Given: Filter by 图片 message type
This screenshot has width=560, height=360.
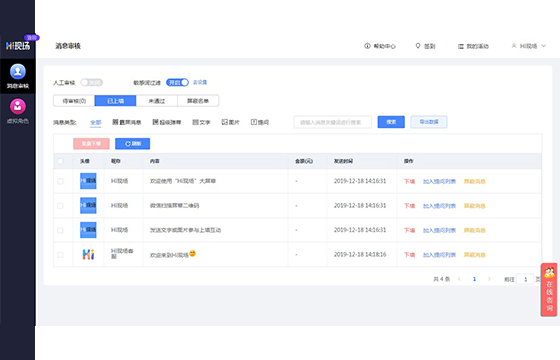Looking at the screenshot, I should tap(230, 122).
